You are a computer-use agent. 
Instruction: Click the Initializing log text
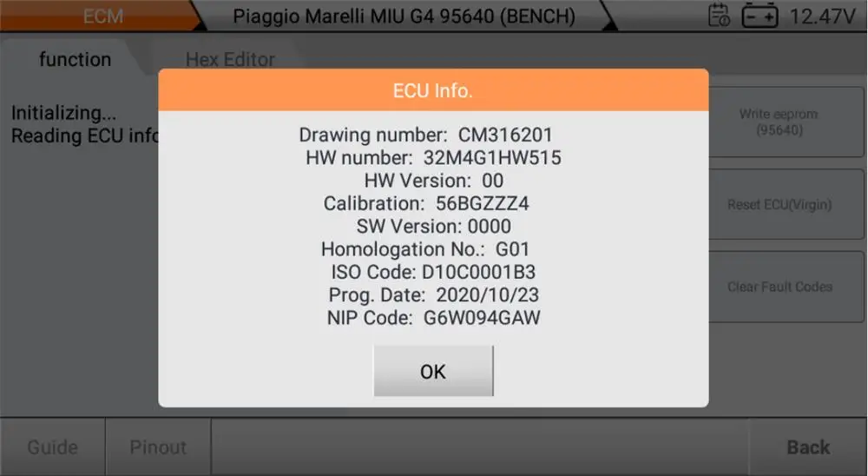coord(63,113)
